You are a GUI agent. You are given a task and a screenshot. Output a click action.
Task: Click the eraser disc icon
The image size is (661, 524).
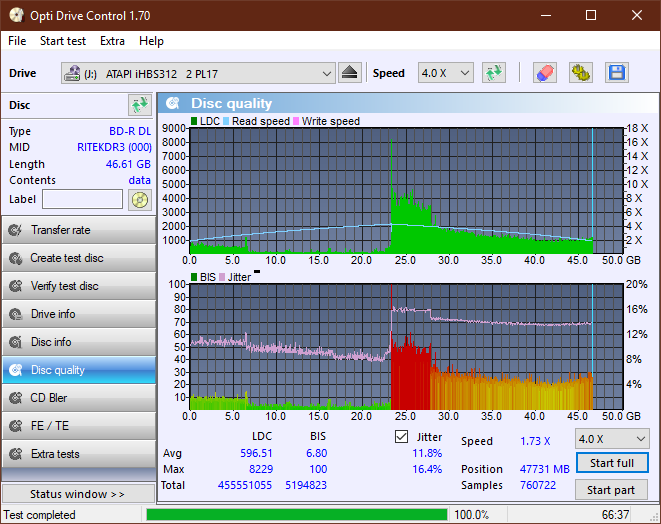[545, 73]
